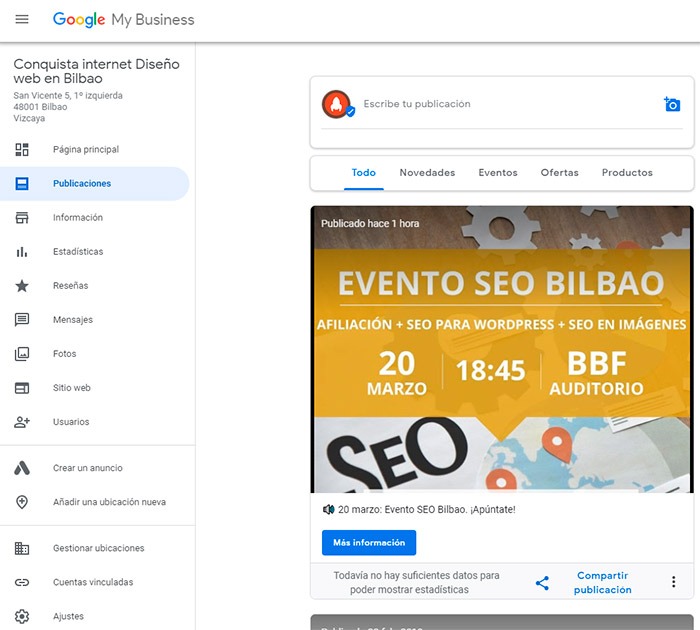Image resolution: width=700 pixels, height=630 pixels.
Task: Click the rocket business profile avatar
Action: point(337,104)
